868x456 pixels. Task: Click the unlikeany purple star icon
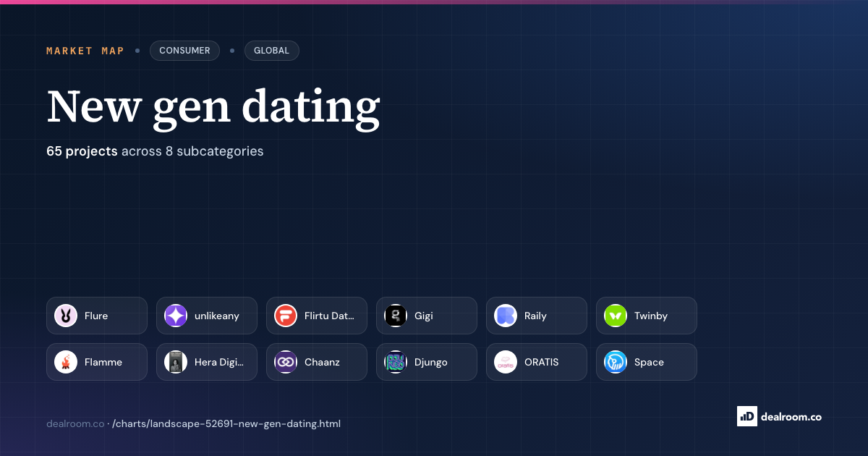[176, 316]
